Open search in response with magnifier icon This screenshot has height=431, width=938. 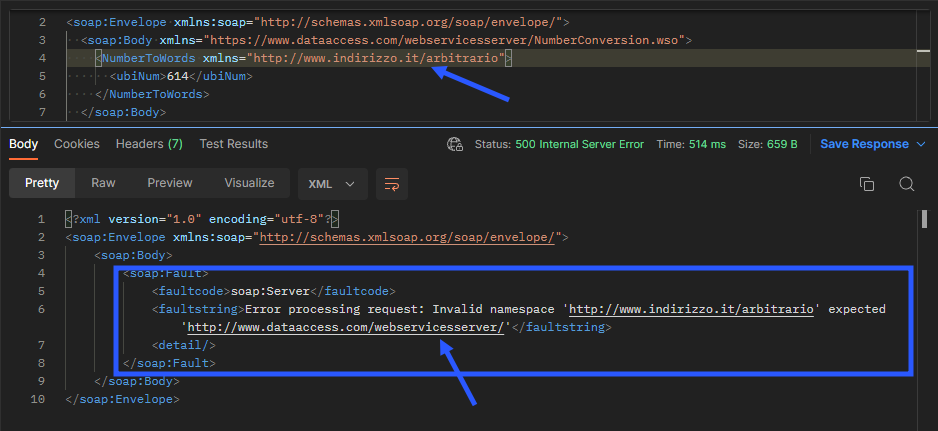[x=906, y=184]
